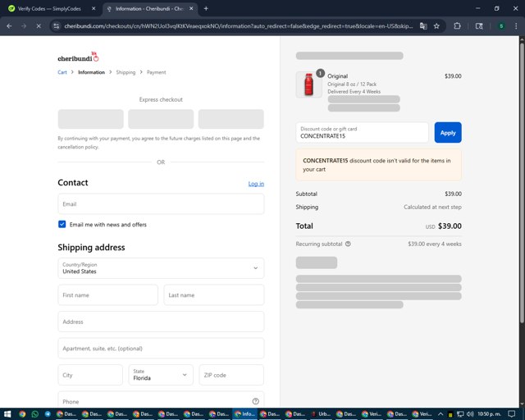Viewport: 525px width, 420px height.
Task: Click the taskbar clock showing 10:50 p. m.
Action: click(x=489, y=414)
